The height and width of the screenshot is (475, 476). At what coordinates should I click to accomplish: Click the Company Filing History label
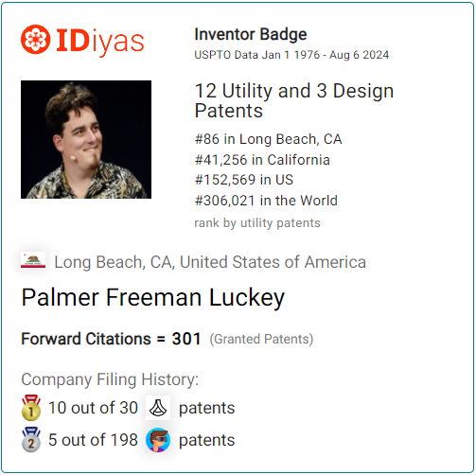110,379
